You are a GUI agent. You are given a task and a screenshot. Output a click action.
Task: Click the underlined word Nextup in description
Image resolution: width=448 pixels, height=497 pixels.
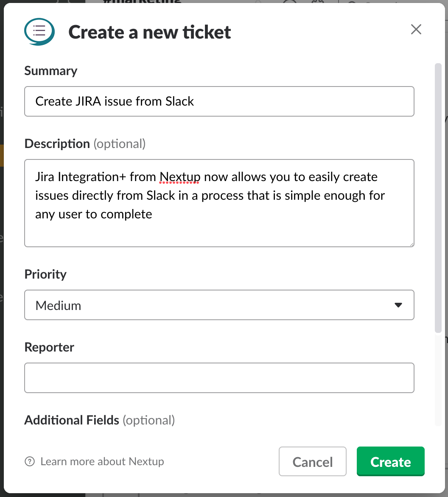point(180,177)
